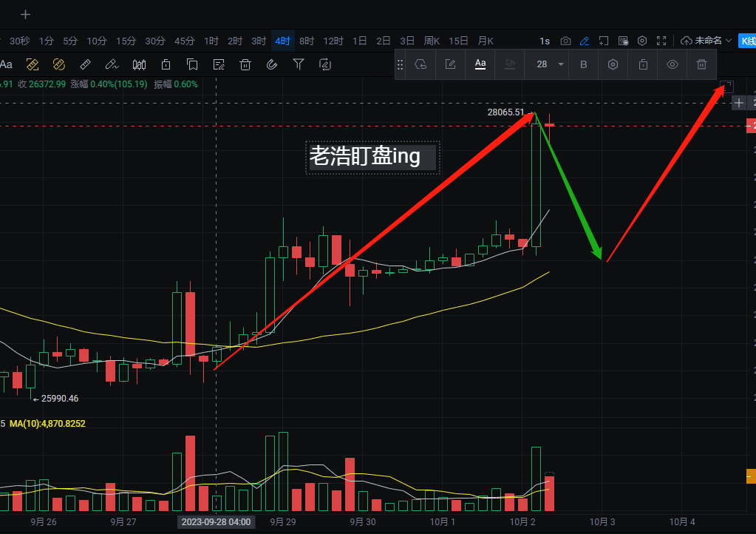Viewport: 756px width, 534px height.
Task: Switch to 12时 timeframe
Action: tap(333, 41)
